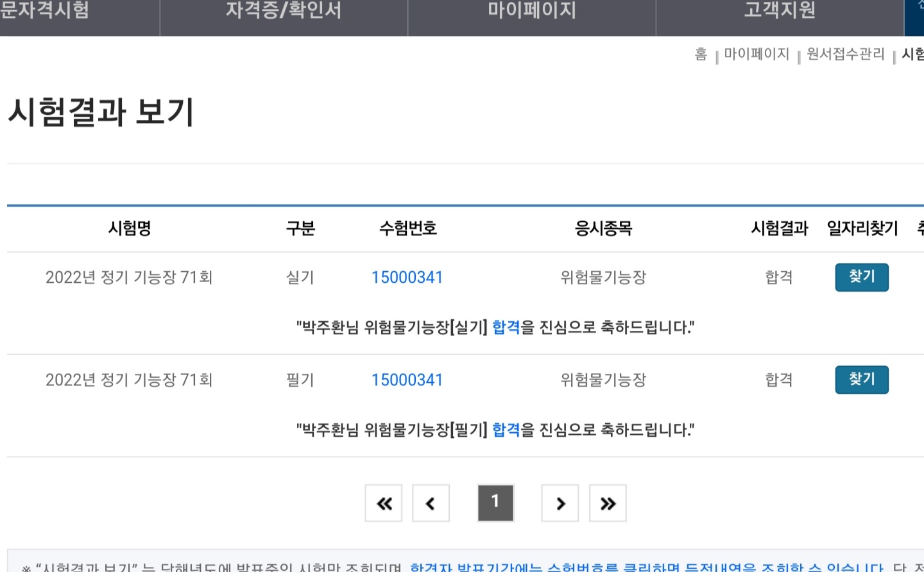Screen dimensions: 924x572
Task: Click the 시험결과 보기 page heading
Action: pos(101,112)
